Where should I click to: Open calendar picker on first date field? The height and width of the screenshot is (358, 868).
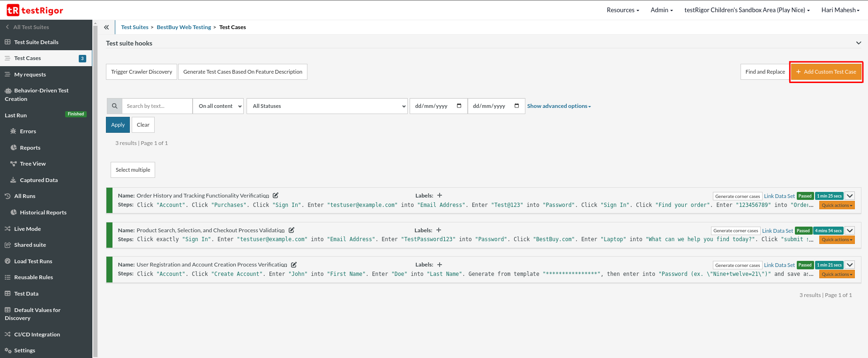tap(459, 106)
